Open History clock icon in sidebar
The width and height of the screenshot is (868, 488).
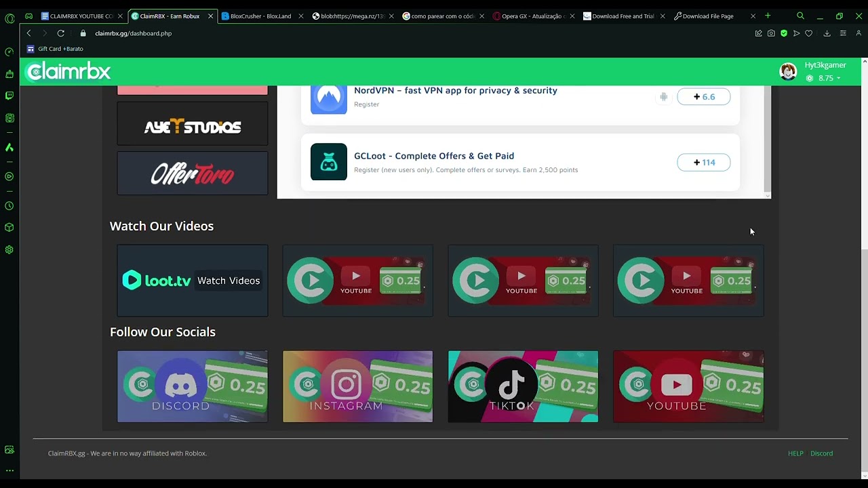9,206
